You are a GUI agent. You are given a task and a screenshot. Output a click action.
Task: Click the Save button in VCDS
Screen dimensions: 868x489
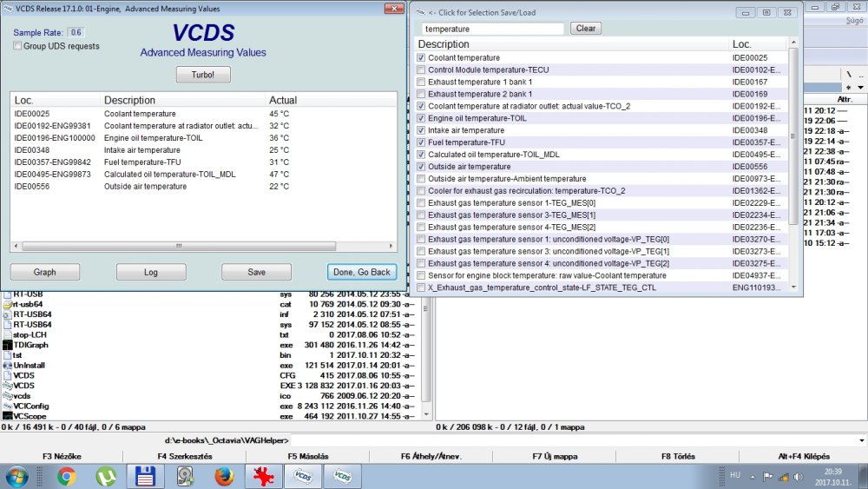click(256, 272)
